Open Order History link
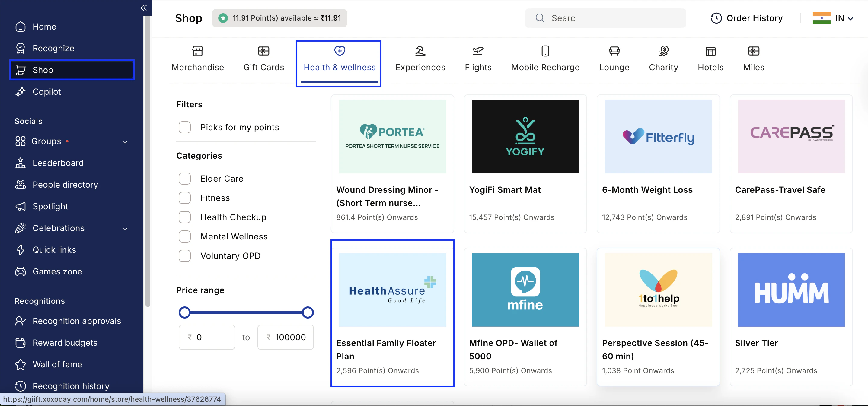868x406 pixels. click(x=747, y=18)
